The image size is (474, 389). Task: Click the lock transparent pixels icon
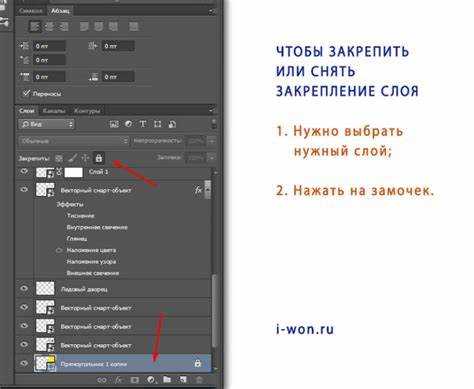click(59, 158)
